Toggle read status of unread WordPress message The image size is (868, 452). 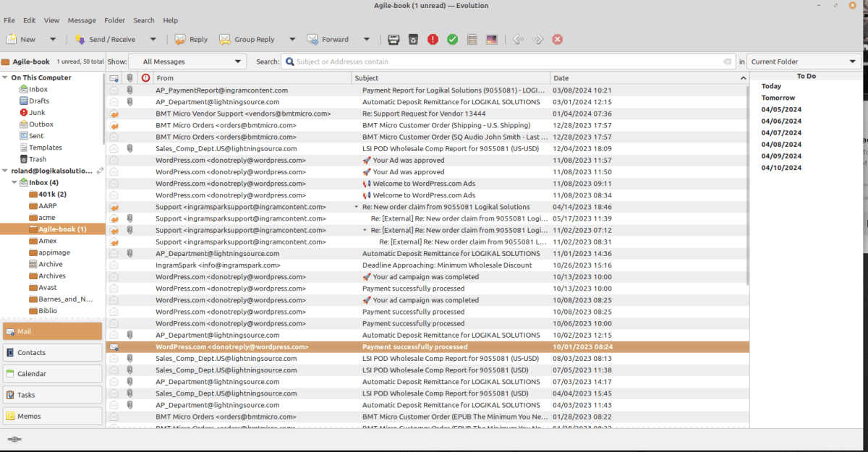coord(114,347)
